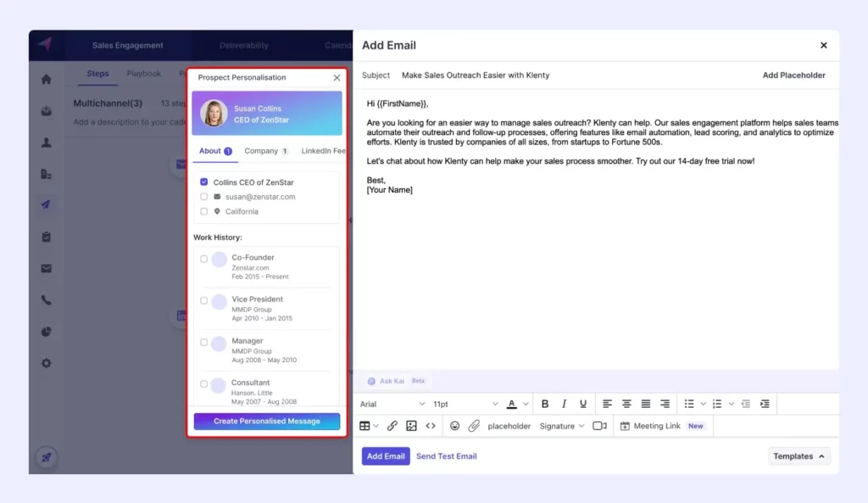Center align the text
This screenshot has height=503, width=868.
point(626,404)
